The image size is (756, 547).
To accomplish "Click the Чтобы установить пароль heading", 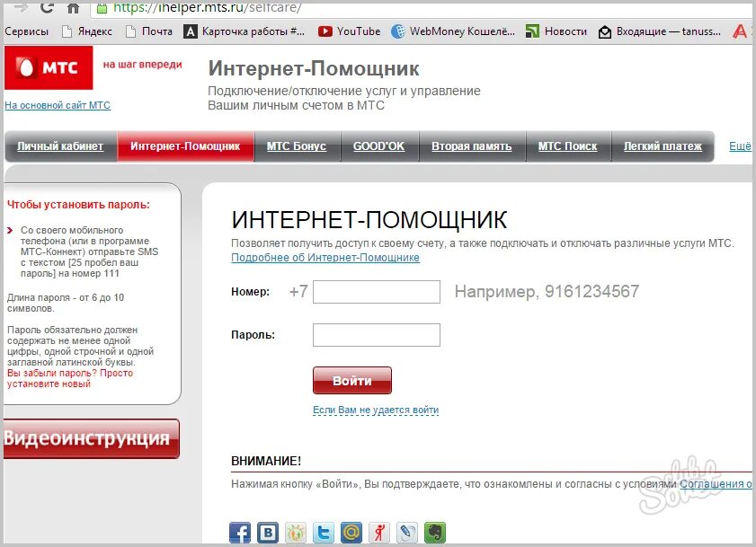I will 78,205.
